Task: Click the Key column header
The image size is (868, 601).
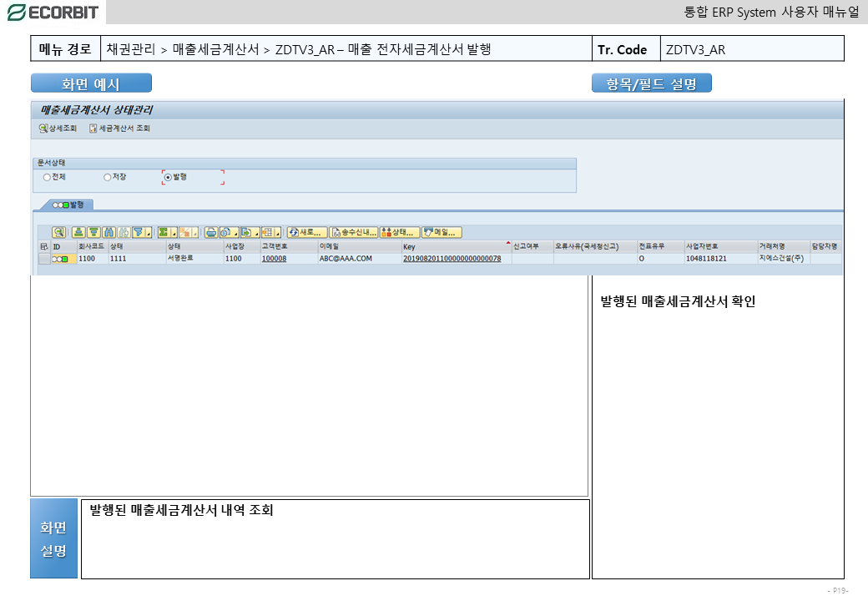Action: click(457, 247)
